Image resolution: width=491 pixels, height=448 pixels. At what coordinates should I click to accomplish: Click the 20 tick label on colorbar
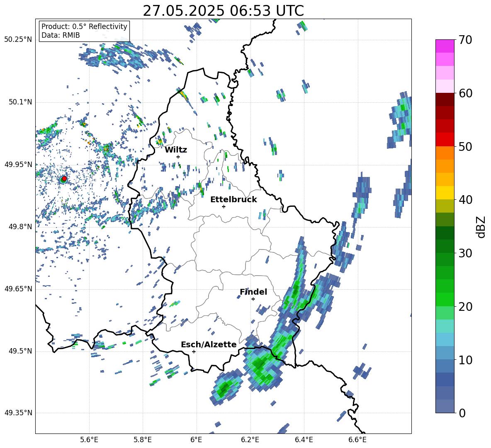coord(465,307)
